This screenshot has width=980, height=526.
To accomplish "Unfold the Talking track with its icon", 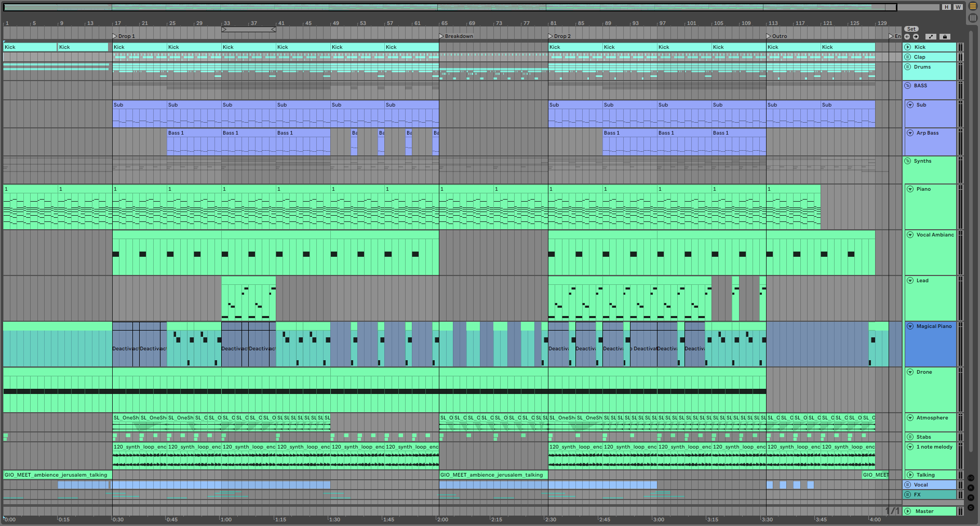I will click(910, 475).
